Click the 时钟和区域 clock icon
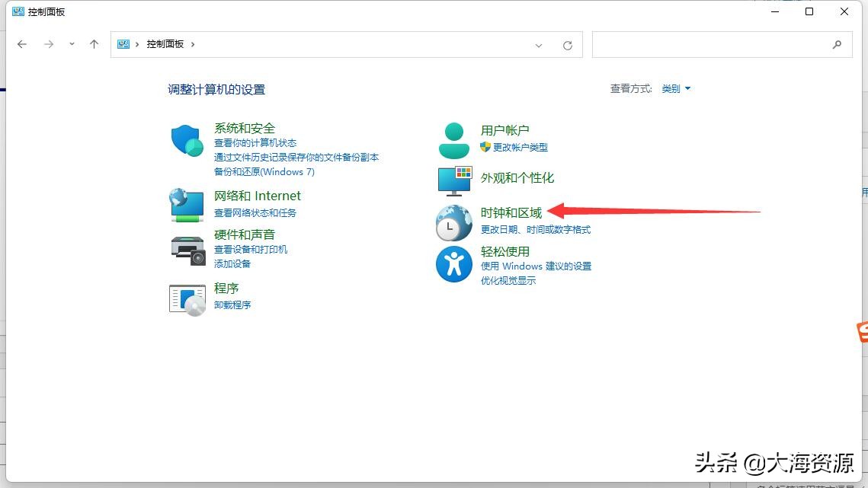 (454, 223)
